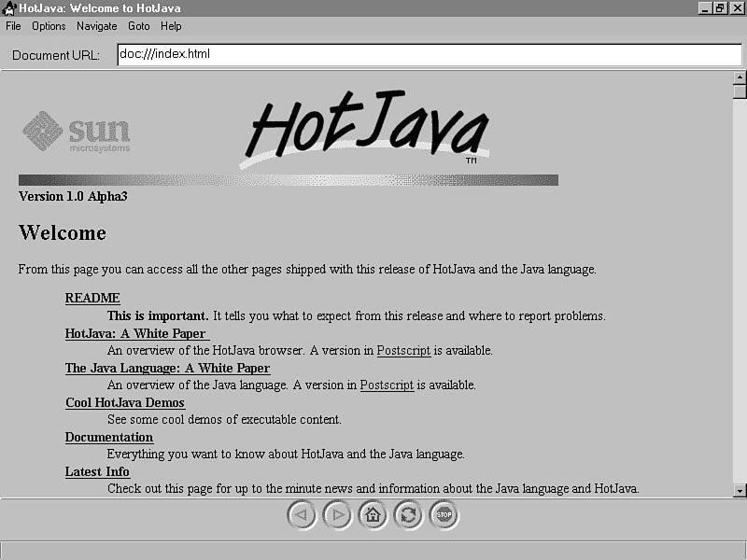Click the "Welcome" heading
Image resolution: width=747 pixels, height=560 pixels.
tap(63, 232)
